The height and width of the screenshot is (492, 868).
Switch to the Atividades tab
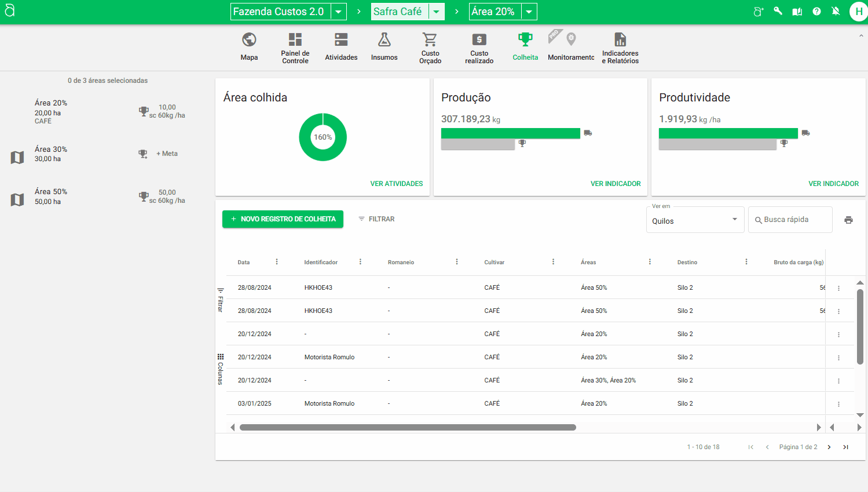coord(341,46)
